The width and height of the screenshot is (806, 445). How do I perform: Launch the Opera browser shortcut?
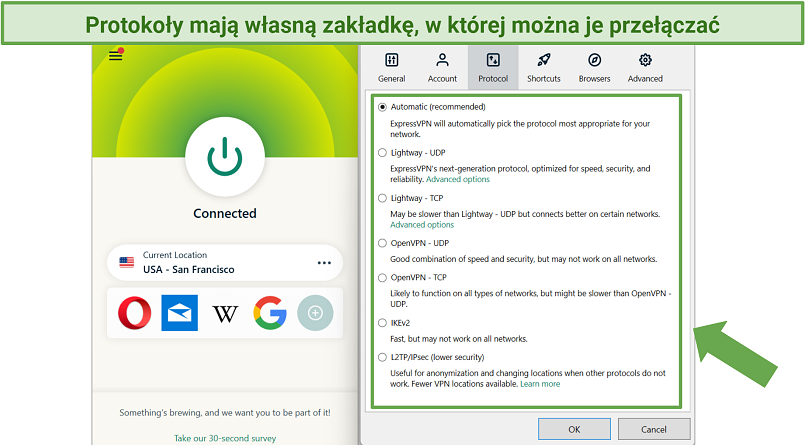(x=135, y=312)
